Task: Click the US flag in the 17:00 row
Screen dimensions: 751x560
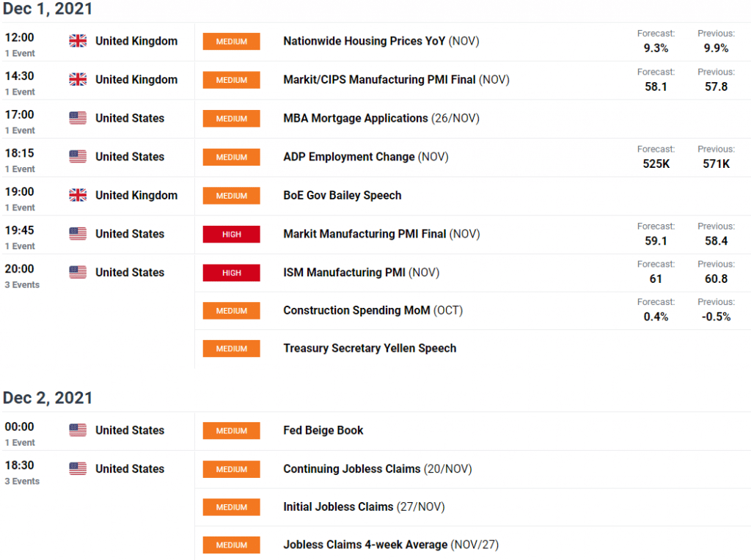Action: pyautogui.click(x=78, y=118)
